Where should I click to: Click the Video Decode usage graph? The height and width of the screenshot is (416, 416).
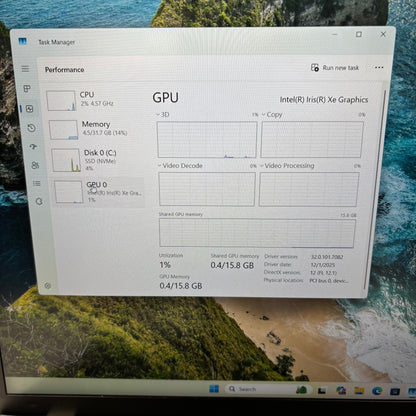click(207, 189)
